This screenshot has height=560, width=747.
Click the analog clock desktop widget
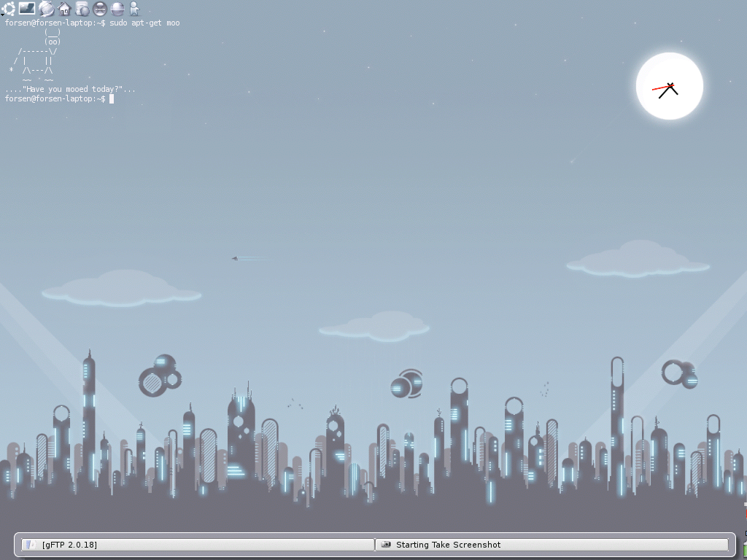point(670,86)
